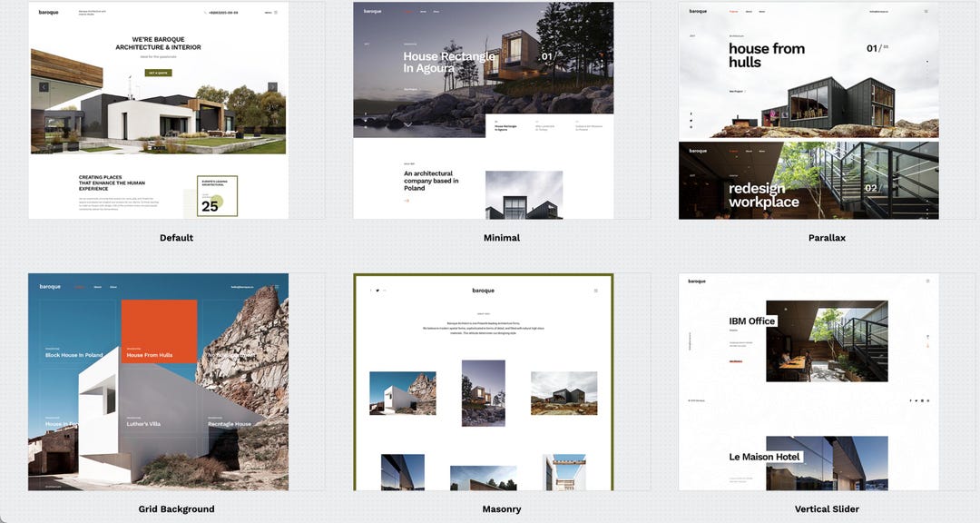Click the orange arrow link under 'based in Poland'
The height and width of the screenshot is (523, 980).
[407, 201]
